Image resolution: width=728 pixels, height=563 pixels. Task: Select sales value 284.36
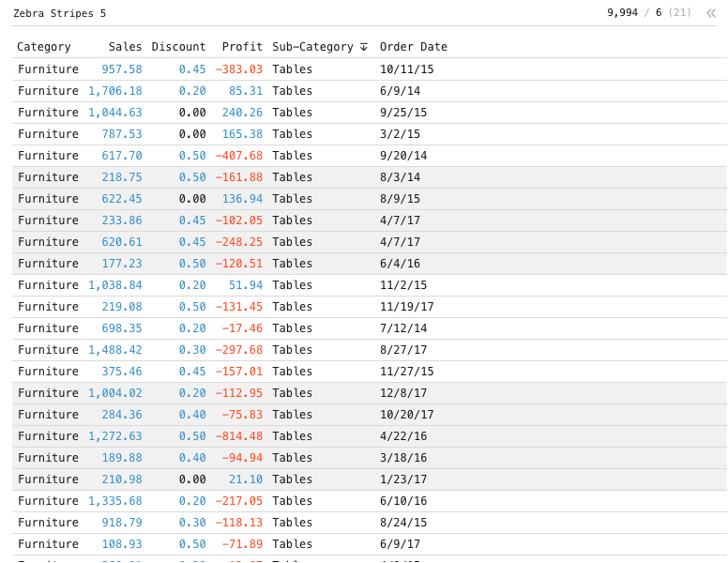pyautogui.click(x=122, y=415)
